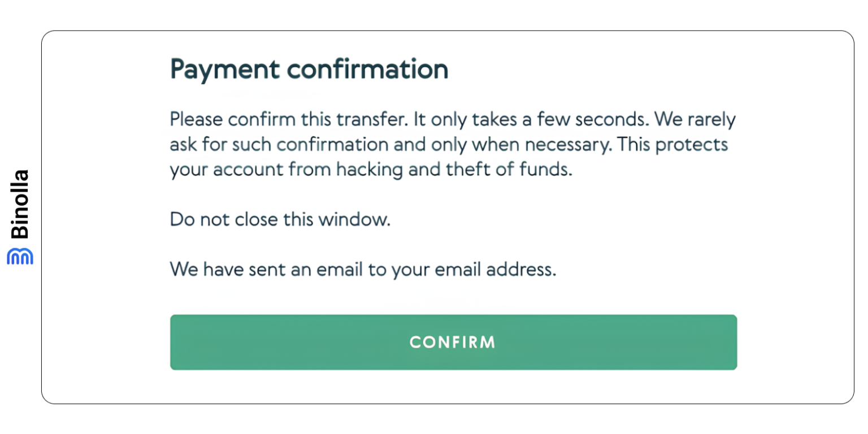This screenshot has width=868, height=434.
Task: Click the "Do not close this window." line
Action: 280,219
